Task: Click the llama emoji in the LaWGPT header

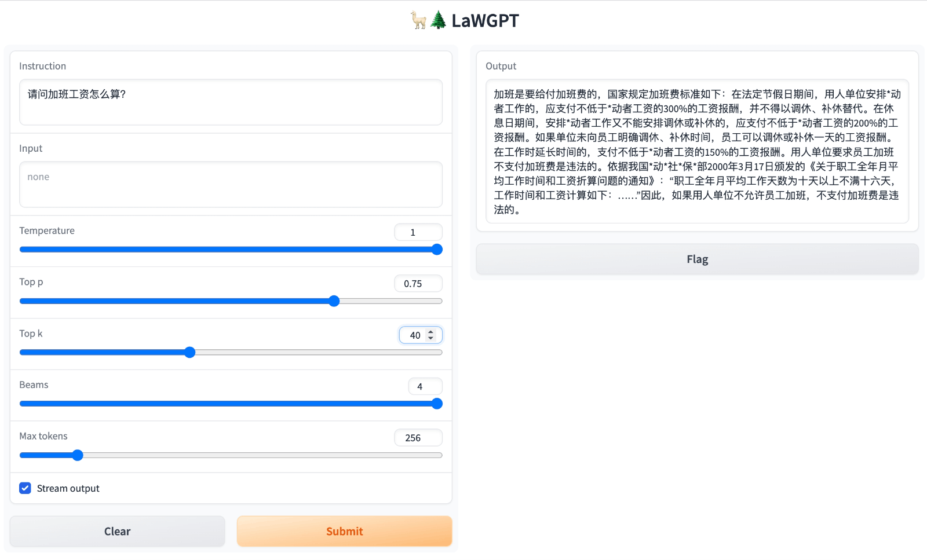Action: coord(418,20)
